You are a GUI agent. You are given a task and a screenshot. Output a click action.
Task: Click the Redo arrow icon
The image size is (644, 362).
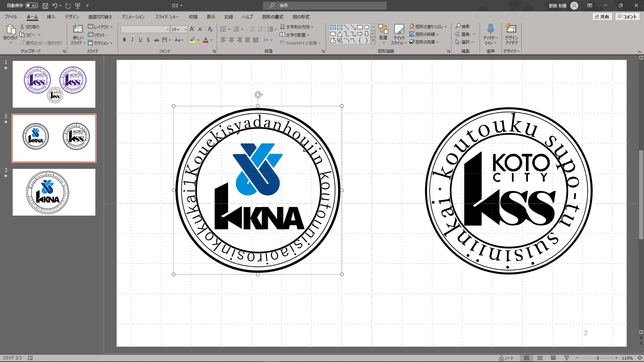[x=68, y=6]
